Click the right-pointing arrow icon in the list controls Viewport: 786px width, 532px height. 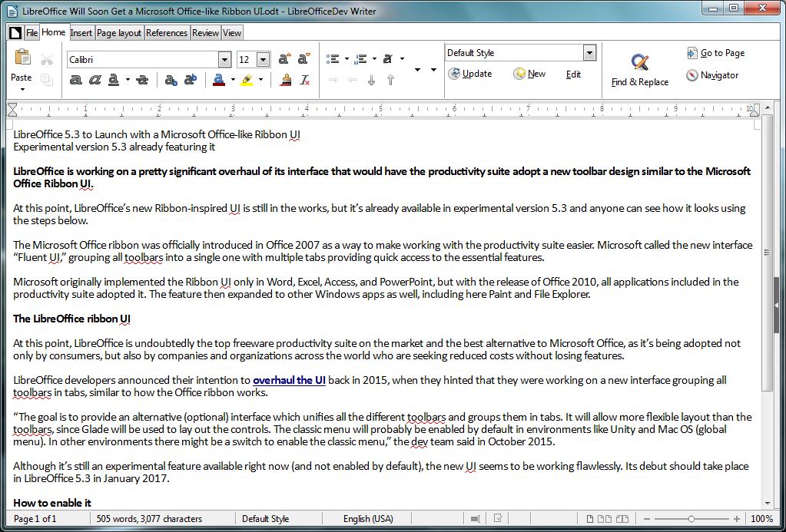[333, 80]
